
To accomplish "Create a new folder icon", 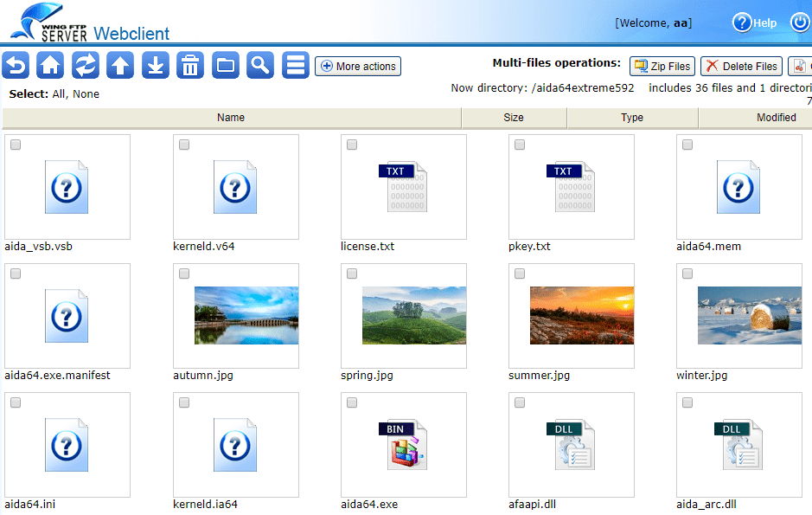I will pyautogui.click(x=226, y=65).
